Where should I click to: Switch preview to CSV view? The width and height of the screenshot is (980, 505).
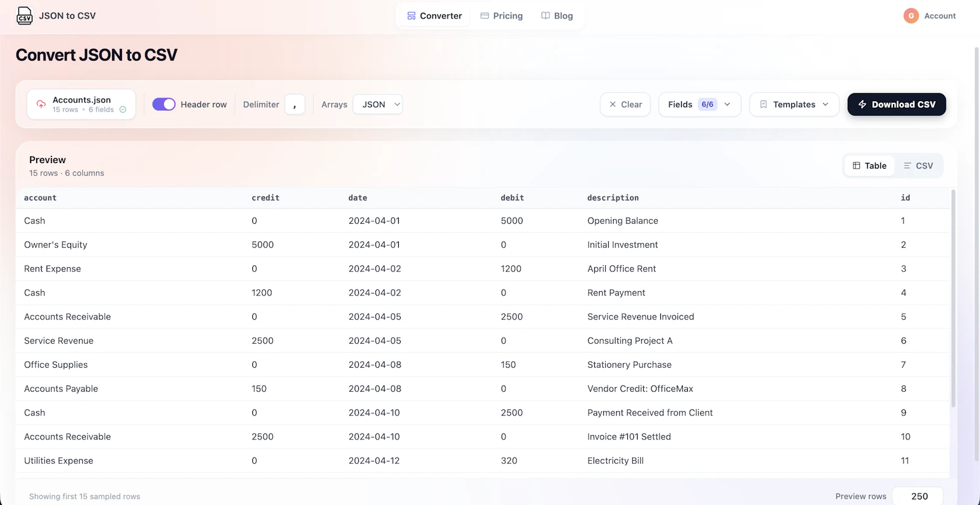pos(918,165)
